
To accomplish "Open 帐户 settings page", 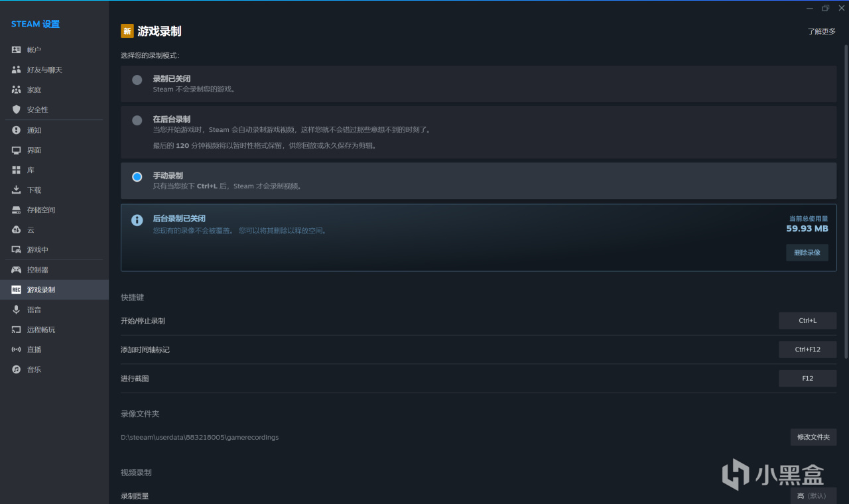I will (54, 50).
